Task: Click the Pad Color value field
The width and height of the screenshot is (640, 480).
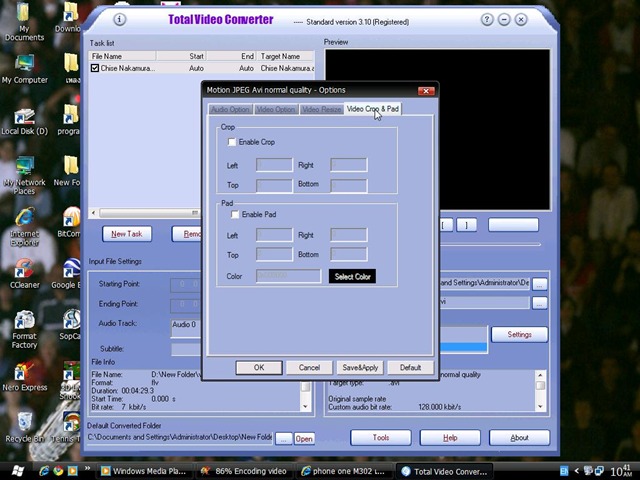Action: point(289,276)
